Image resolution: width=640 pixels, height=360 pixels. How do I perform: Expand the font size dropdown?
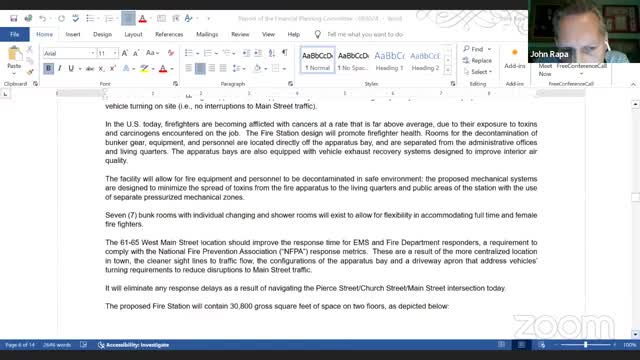115,53
